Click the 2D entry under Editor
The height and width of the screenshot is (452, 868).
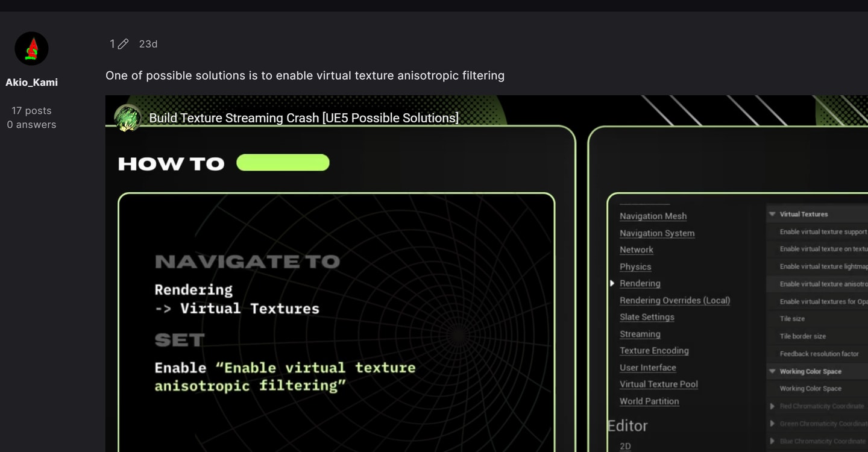click(625, 447)
